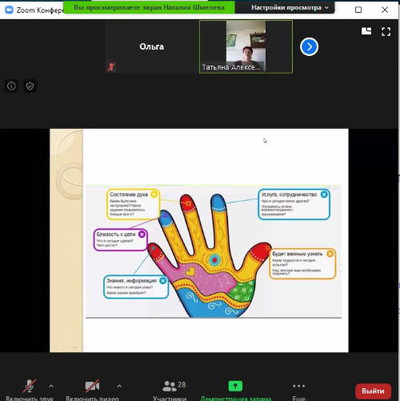Click the green screen-viewing notification bar
Viewport: 400px width, 401px height.
pos(149,7)
